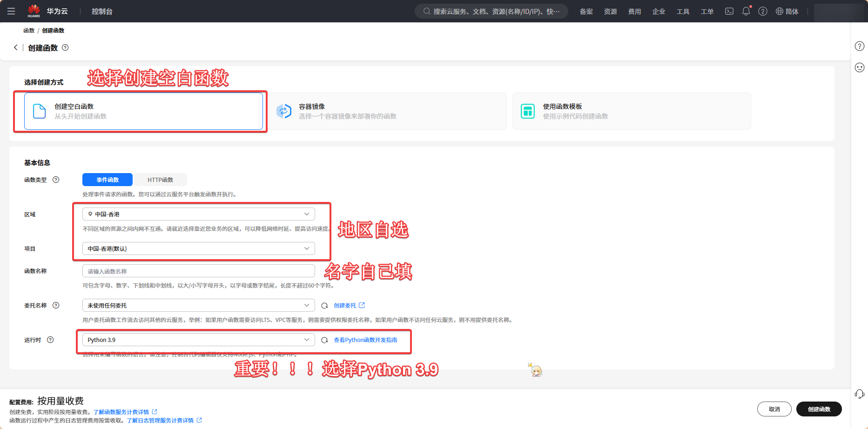Click the help question mark in top bar
The width and height of the screenshot is (868, 429).
coord(763,11)
